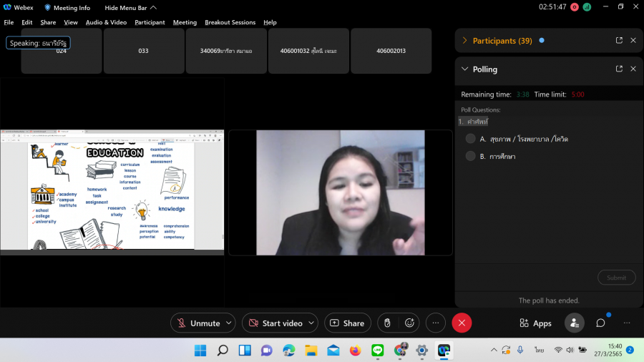Viewport: 644px width, 362px height.
Task: Click the red leave meeting button
Action: 462,323
